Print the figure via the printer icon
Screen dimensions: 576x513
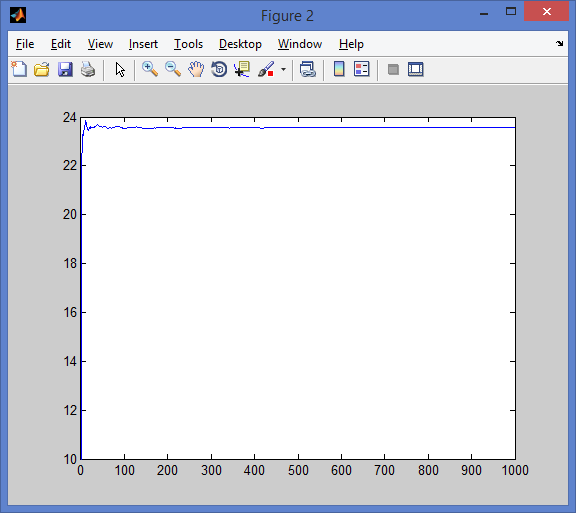88,69
